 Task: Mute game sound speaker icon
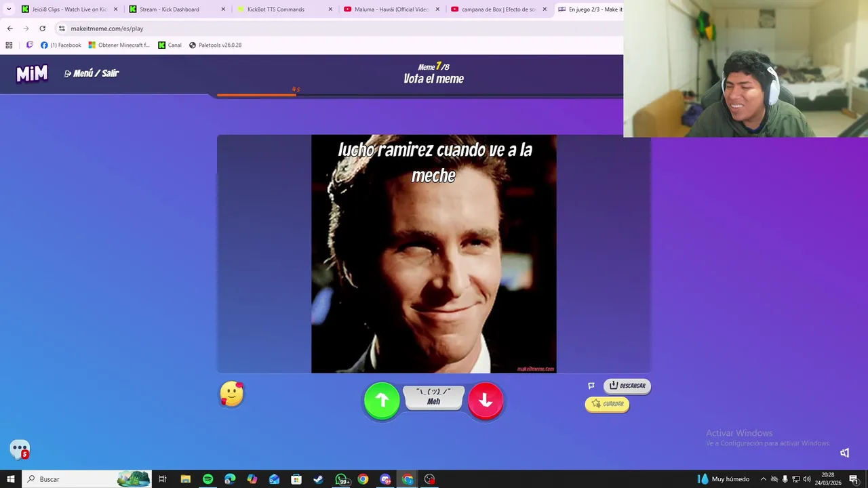pos(844,453)
